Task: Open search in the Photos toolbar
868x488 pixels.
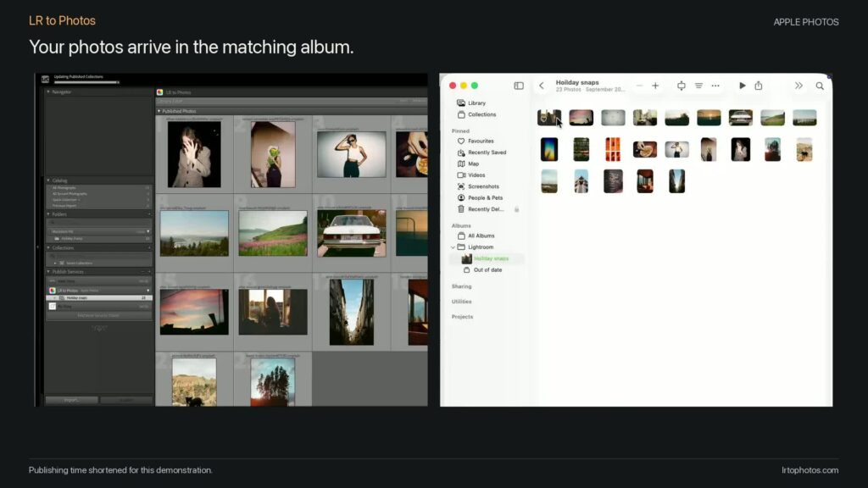Action: 820,86
